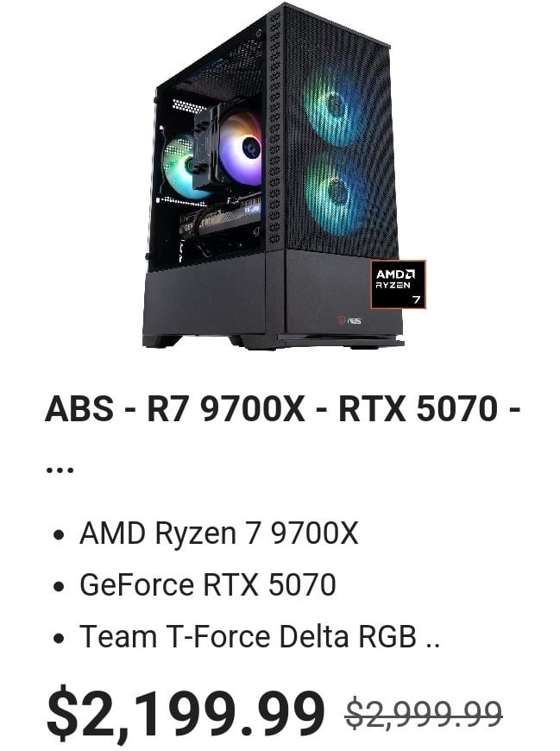This screenshot has width=560, height=751.
Task: Open the ABS R7 9700X RTX 5070 title
Action: [x=283, y=409]
